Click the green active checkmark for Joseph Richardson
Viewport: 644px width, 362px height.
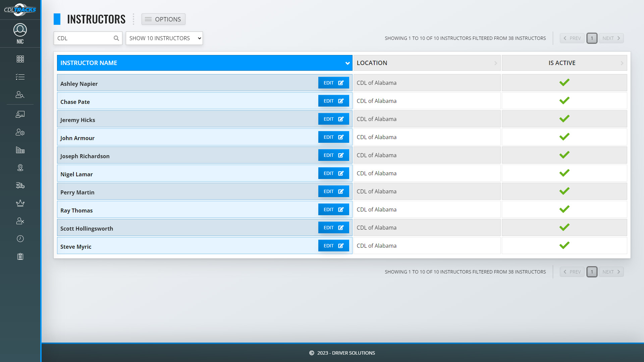tap(565, 155)
